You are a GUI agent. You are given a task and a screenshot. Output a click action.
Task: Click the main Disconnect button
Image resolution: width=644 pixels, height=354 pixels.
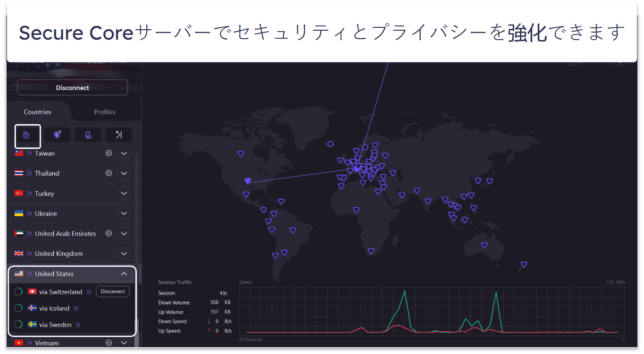(72, 88)
